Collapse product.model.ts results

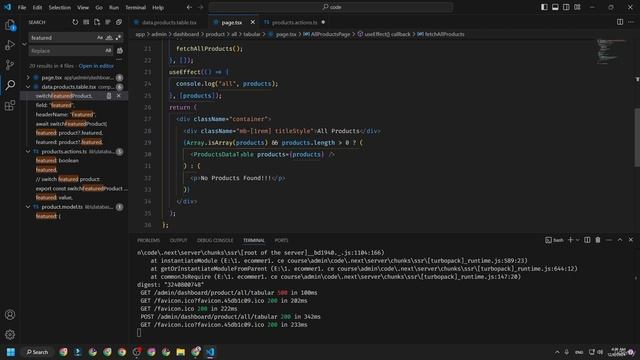pyautogui.click(x=28, y=207)
